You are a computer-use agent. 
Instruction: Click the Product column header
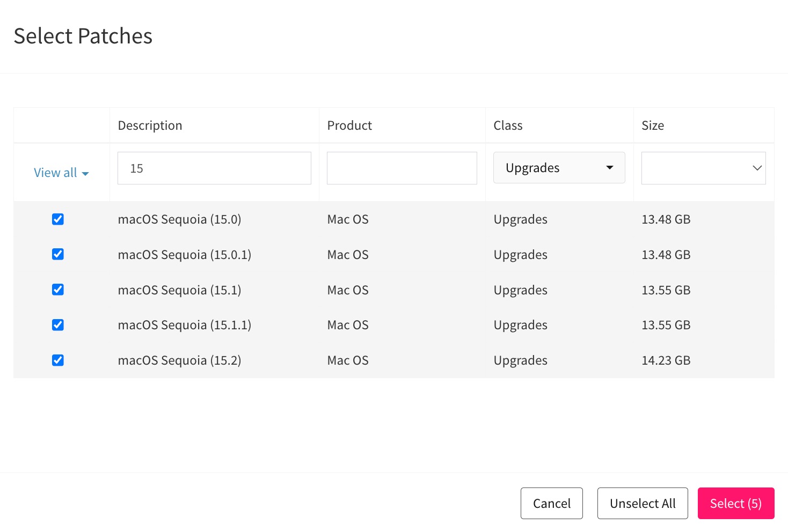(x=349, y=125)
